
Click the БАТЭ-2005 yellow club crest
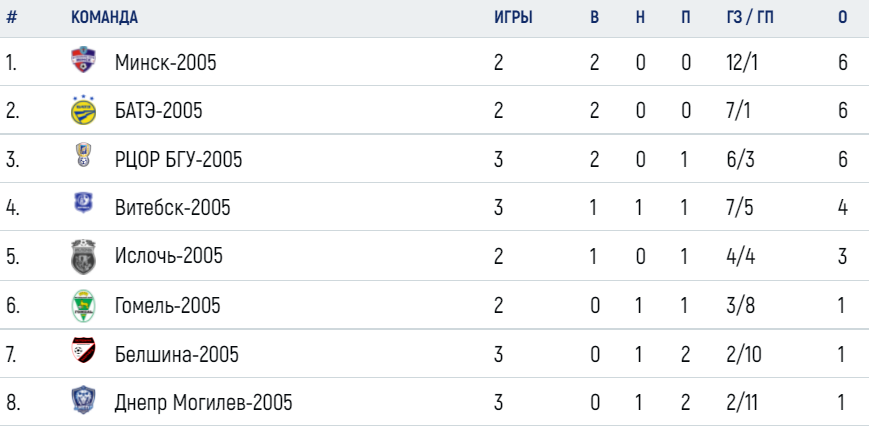pos(83,109)
